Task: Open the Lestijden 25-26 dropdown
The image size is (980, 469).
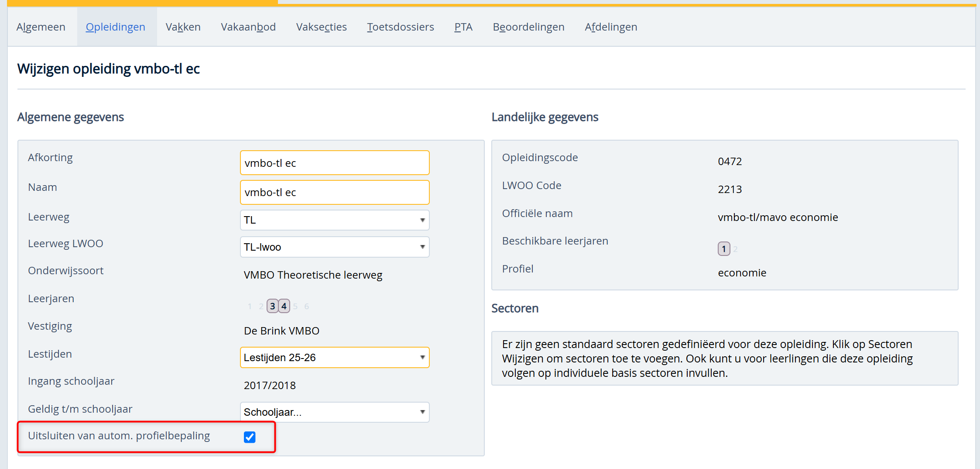Action: pos(334,358)
